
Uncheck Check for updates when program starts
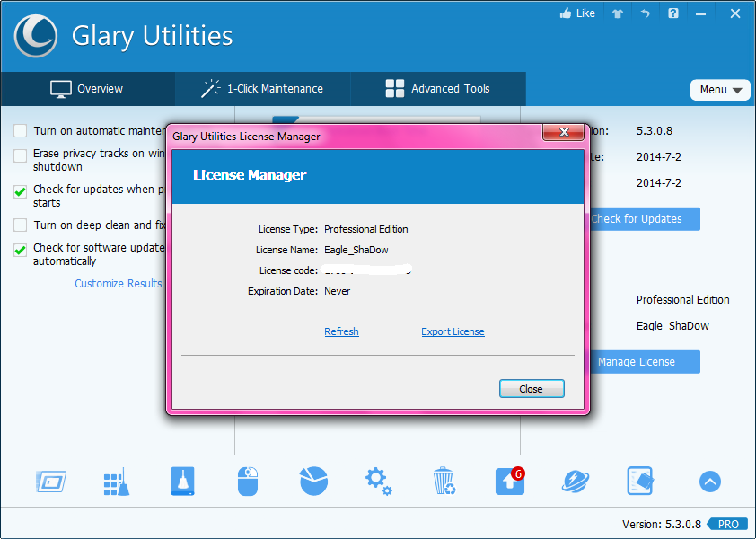(x=21, y=191)
